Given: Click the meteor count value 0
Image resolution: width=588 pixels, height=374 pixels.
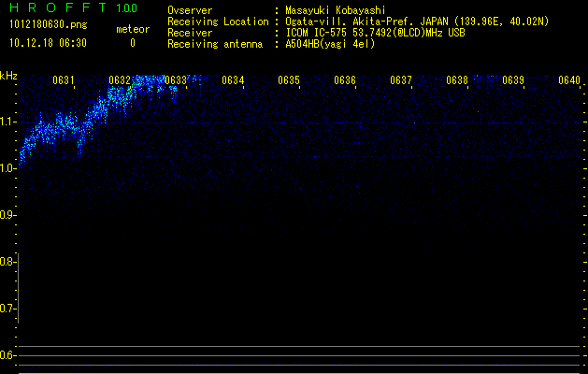Looking at the screenshot, I should (x=133, y=43).
